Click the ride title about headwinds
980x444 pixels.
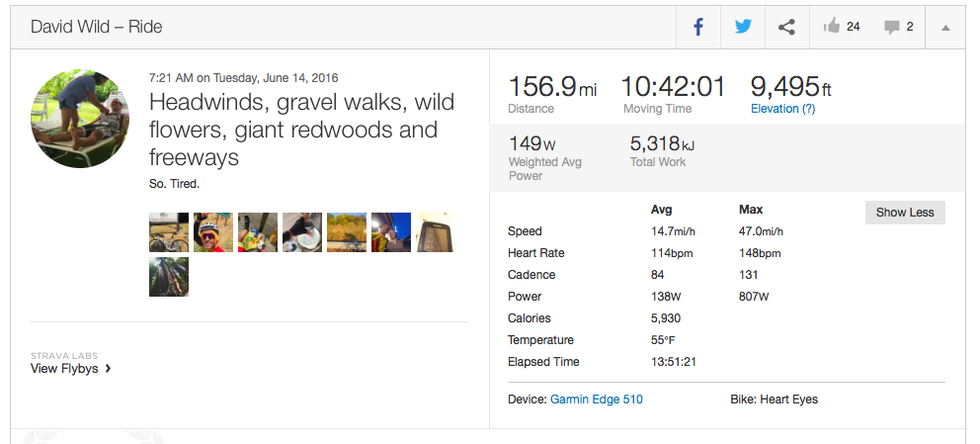coord(293,130)
